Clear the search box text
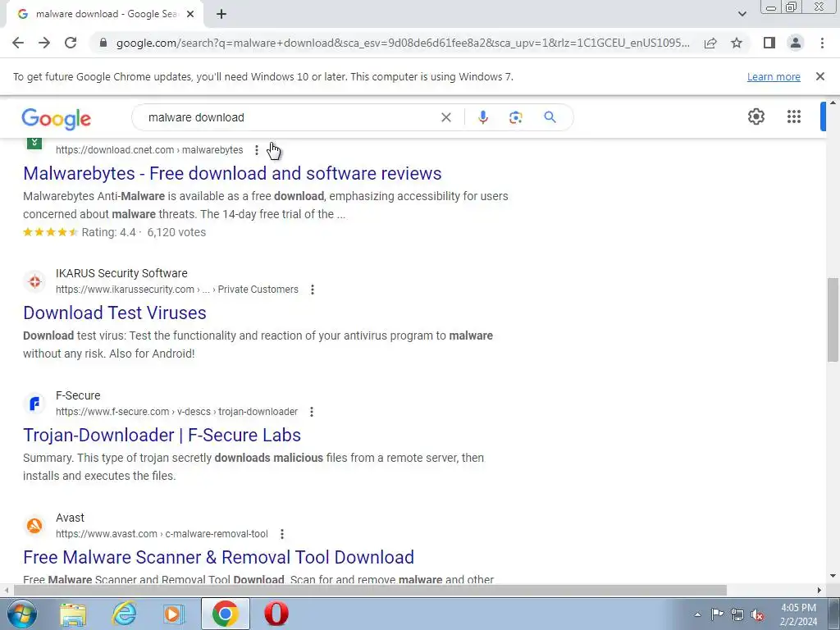Viewport: 840px width, 630px height. point(445,117)
